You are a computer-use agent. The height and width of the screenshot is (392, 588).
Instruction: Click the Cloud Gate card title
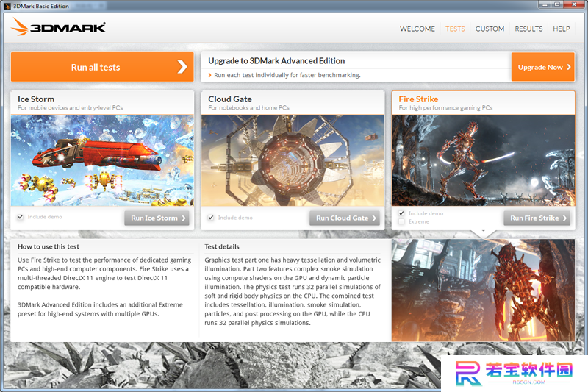(x=230, y=99)
